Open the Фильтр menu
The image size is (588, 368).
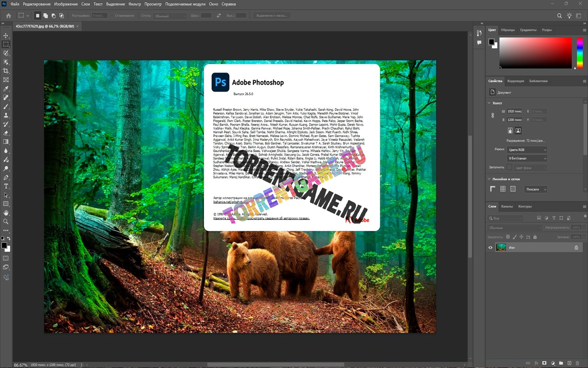135,4
